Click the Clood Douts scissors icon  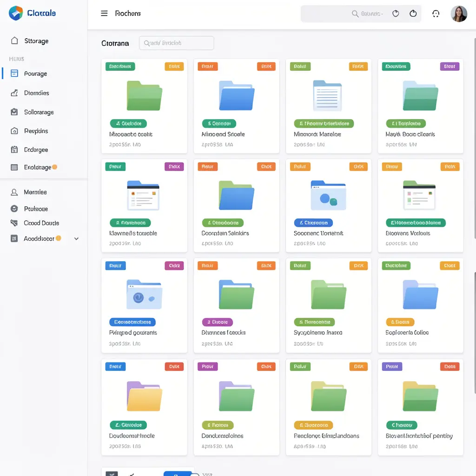click(x=14, y=223)
